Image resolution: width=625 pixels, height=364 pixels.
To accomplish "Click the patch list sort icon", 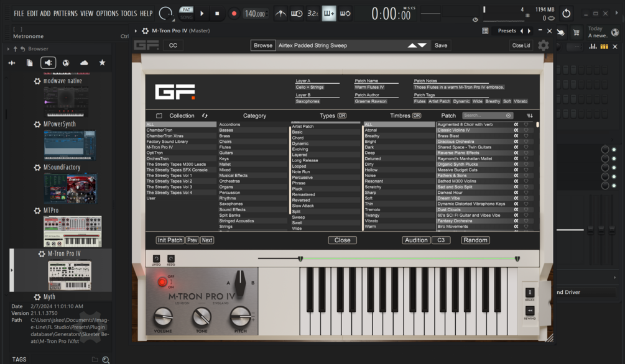I will pyautogui.click(x=529, y=116).
